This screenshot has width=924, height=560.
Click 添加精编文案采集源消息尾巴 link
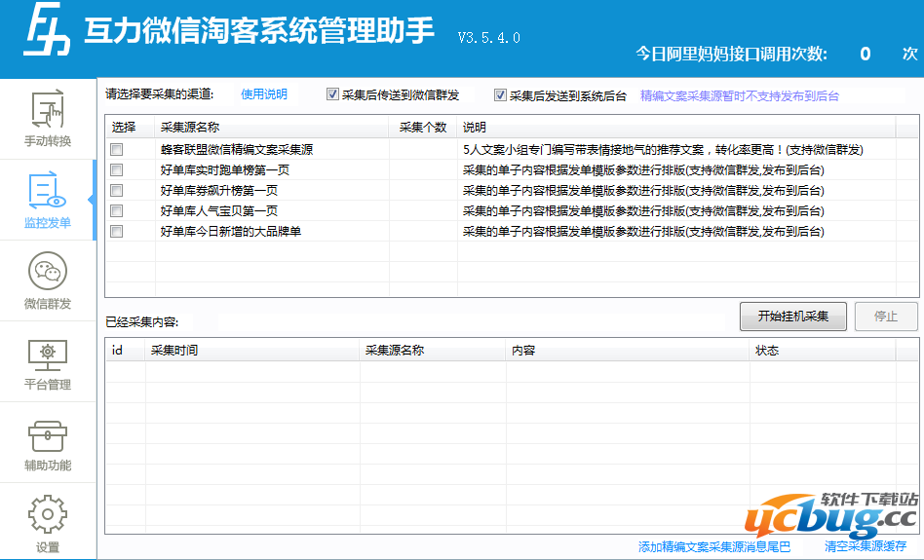[713, 546]
